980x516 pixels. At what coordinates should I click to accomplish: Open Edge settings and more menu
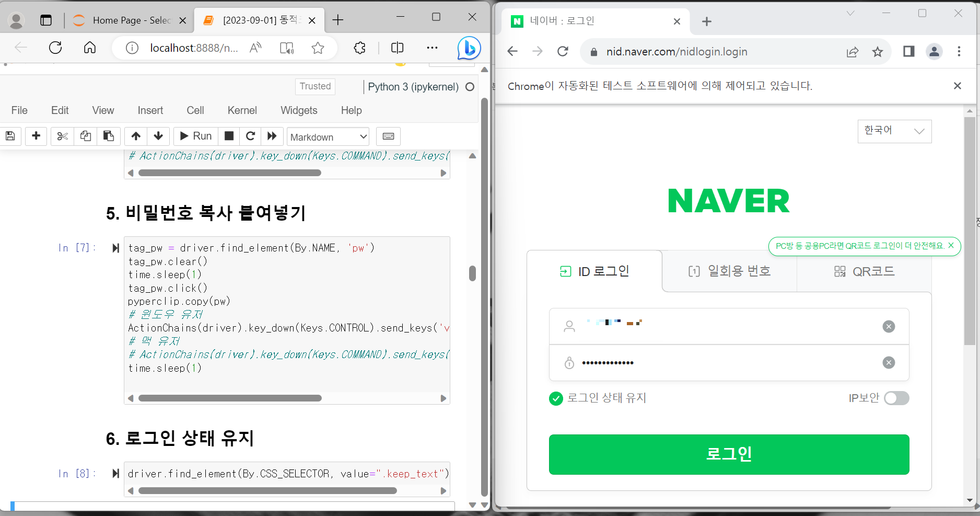[432, 48]
